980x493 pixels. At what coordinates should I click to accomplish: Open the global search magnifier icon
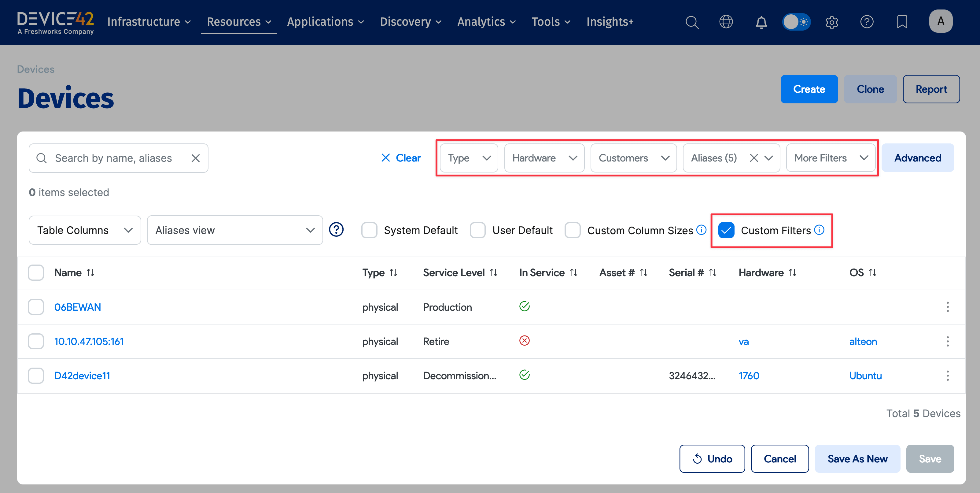(692, 22)
